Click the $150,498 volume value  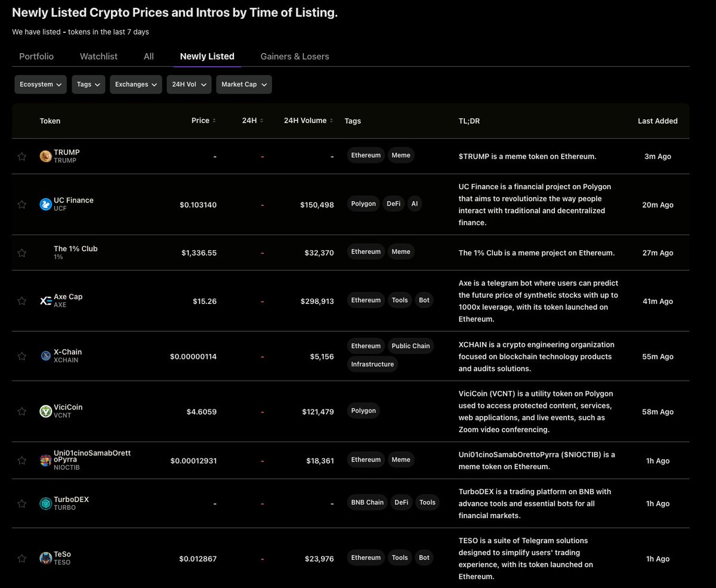[317, 205]
